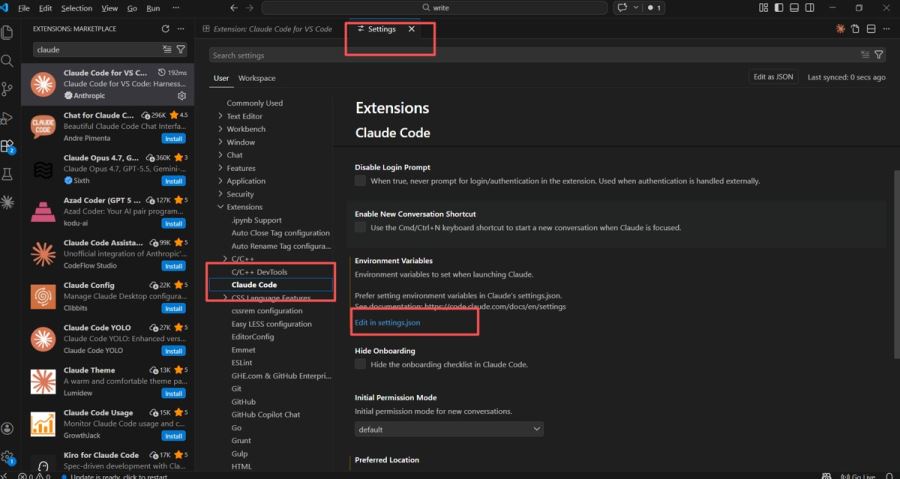Click Edit in settings.json link
This screenshot has height=479, width=900.
coord(387,322)
